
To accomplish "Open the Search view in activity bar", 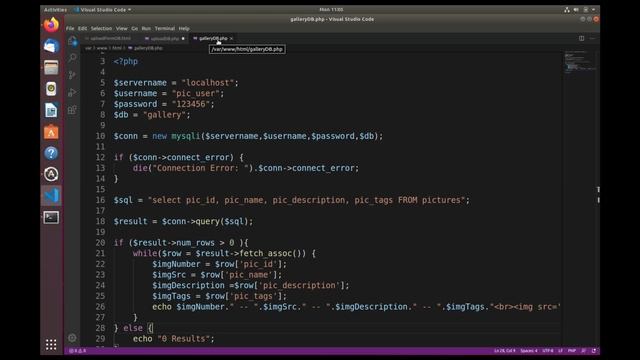I will (x=72, y=58).
